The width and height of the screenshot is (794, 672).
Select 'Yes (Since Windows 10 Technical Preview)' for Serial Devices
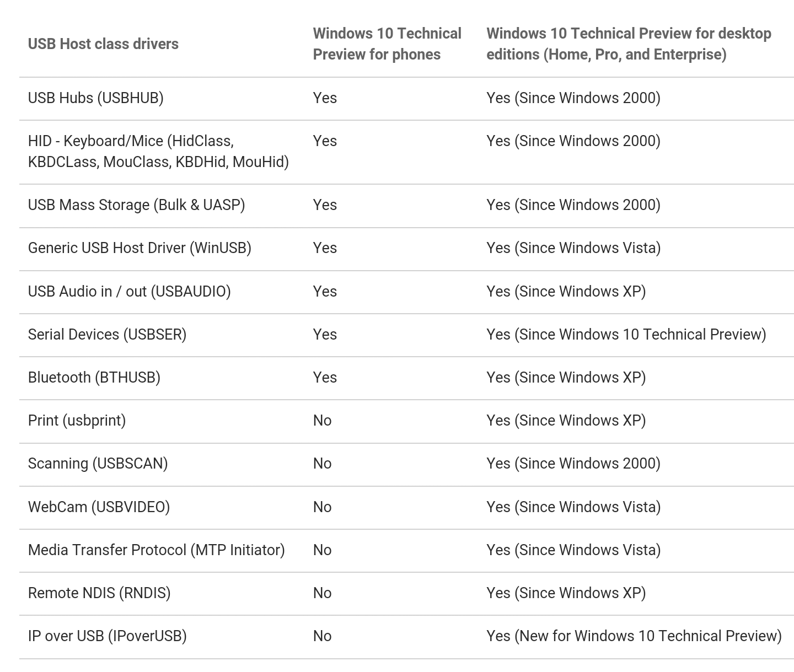[x=626, y=335]
